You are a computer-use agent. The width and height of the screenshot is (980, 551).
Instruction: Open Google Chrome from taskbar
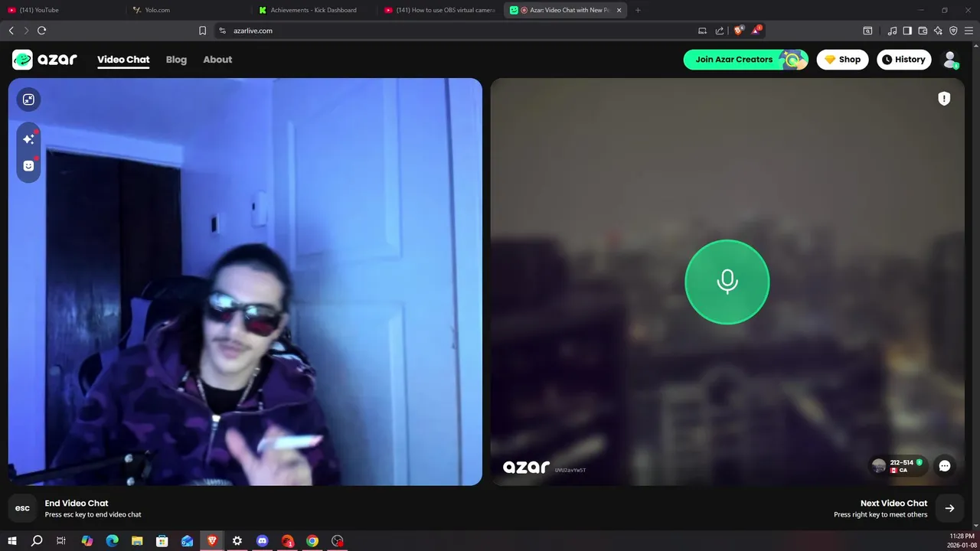pyautogui.click(x=312, y=541)
